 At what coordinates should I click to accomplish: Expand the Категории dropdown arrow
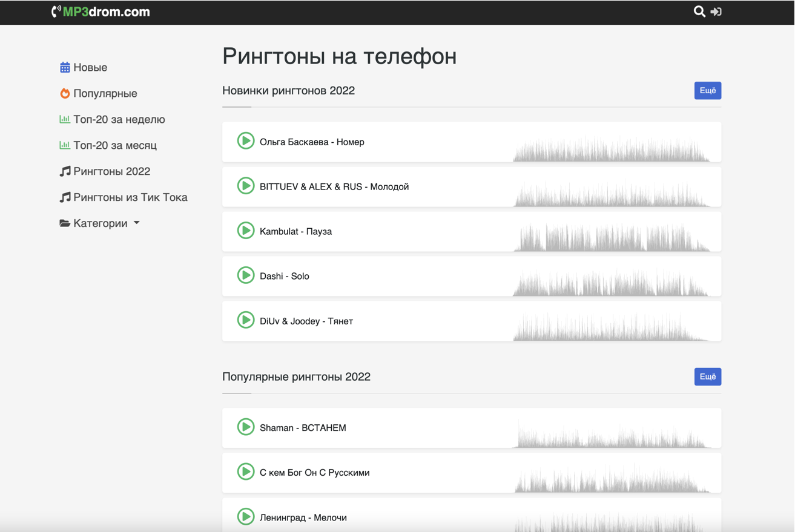coord(137,223)
